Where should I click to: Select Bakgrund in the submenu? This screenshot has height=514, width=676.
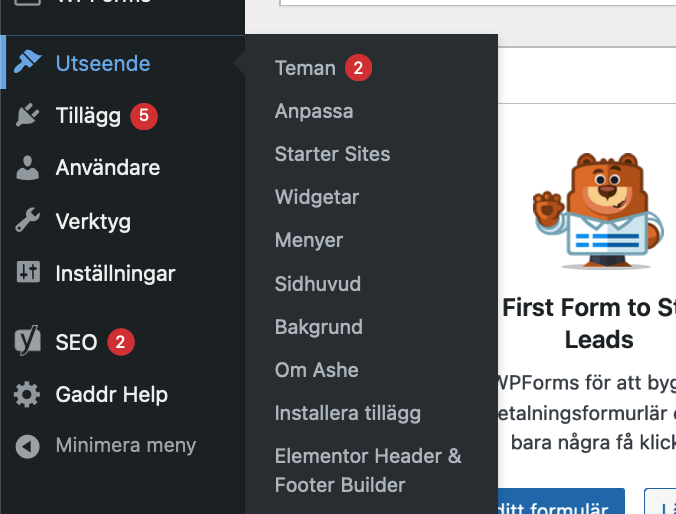click(319, 327)
